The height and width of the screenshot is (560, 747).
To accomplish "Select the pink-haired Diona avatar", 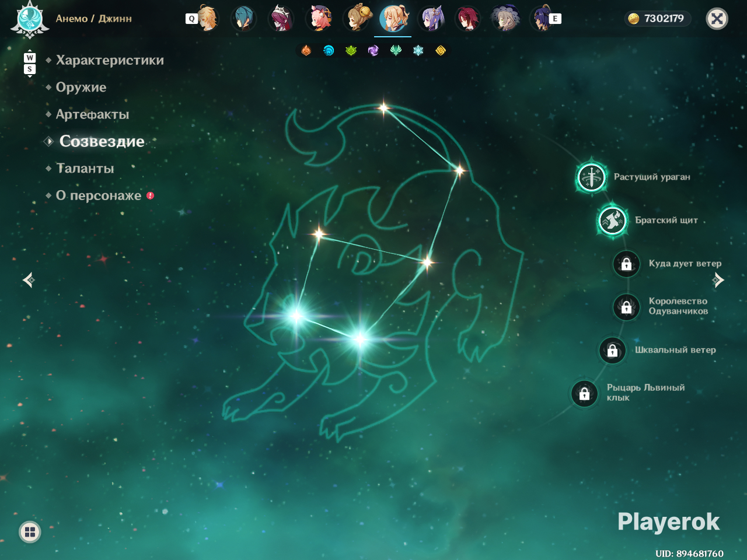I will pos(319,19).
